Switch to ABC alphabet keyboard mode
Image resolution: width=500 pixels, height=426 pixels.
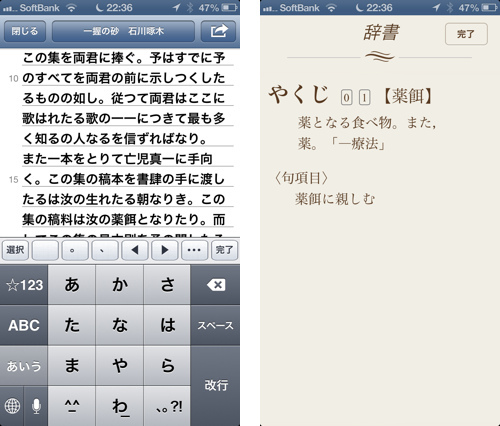(x=24, y=325)
